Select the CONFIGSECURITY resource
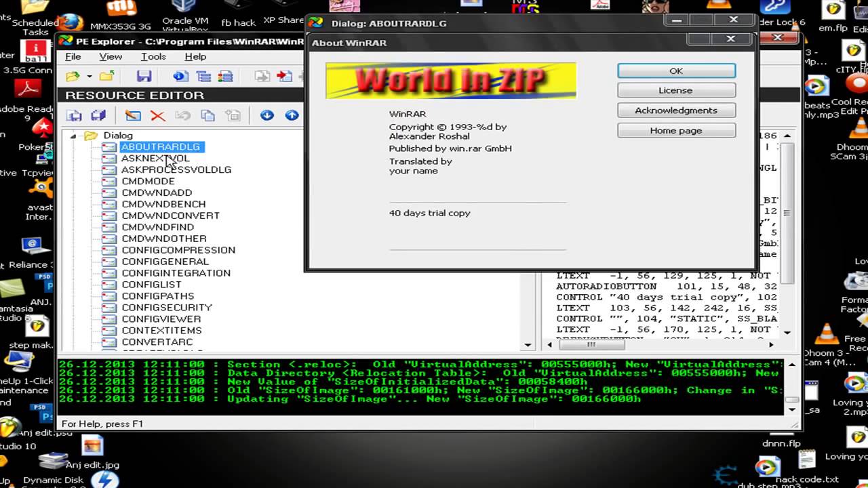The height and width of the screenshot is (488, 868). [167, 308]
